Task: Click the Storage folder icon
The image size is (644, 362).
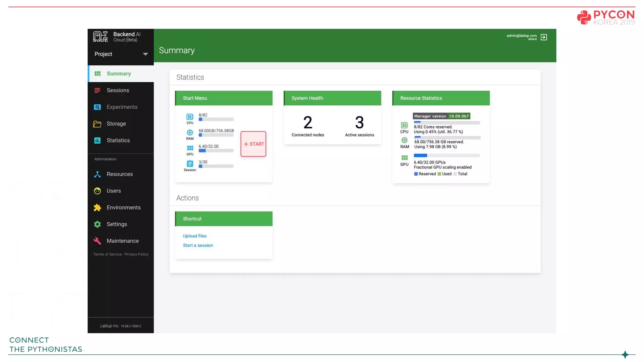Action: pyautogui.click(x=97, y=124)
